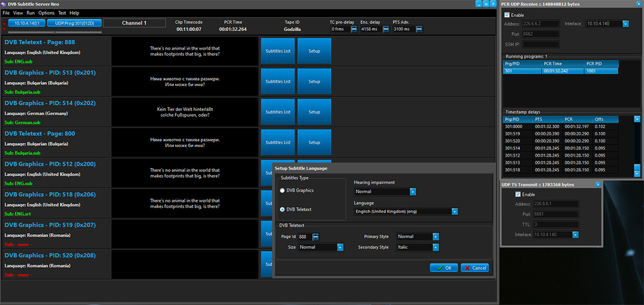
Task: Select the DVB Graphics radio button
Action: click(282, 190)
